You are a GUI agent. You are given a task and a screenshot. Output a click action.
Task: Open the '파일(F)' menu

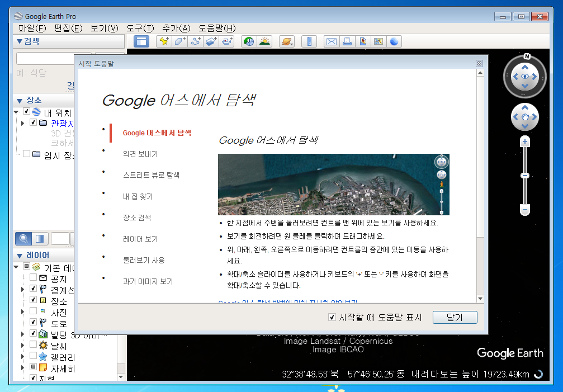[x=32, y=28]
